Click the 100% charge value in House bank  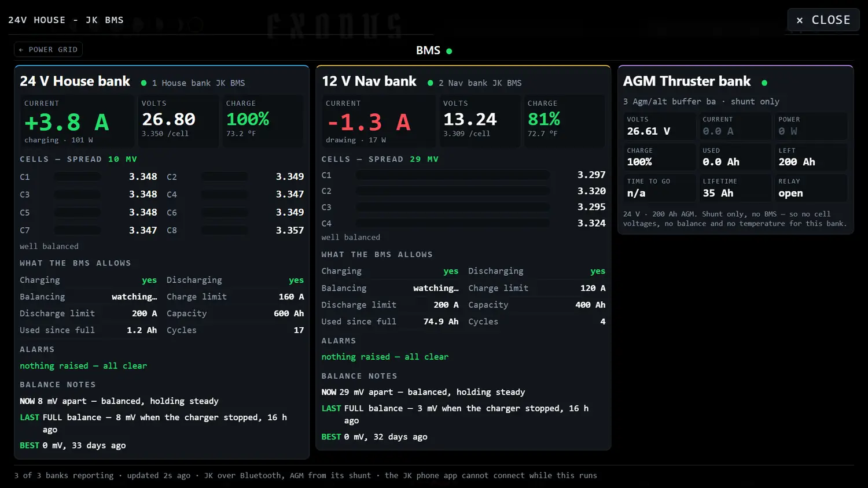[248, 119]
